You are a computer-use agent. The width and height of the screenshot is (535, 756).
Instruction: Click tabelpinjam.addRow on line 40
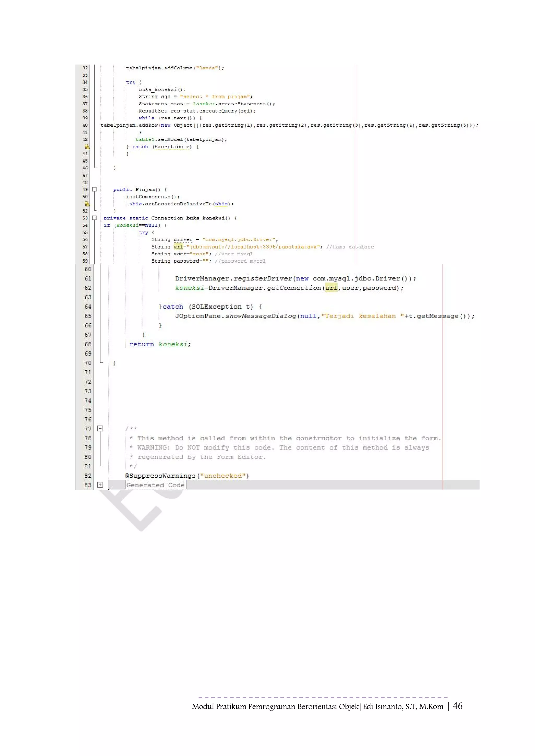pos(130,126)
